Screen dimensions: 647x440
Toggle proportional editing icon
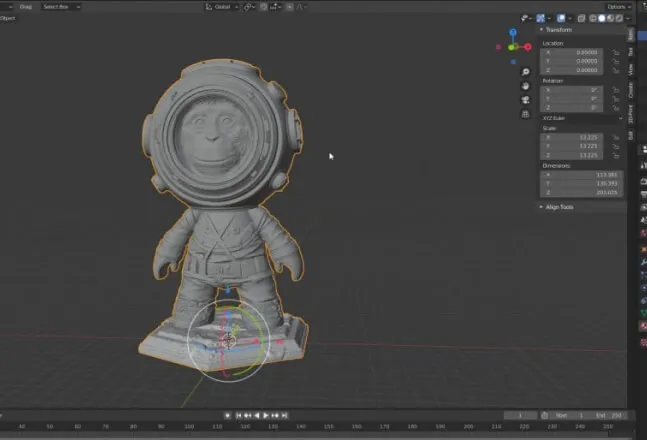click(x=290, y=7)
